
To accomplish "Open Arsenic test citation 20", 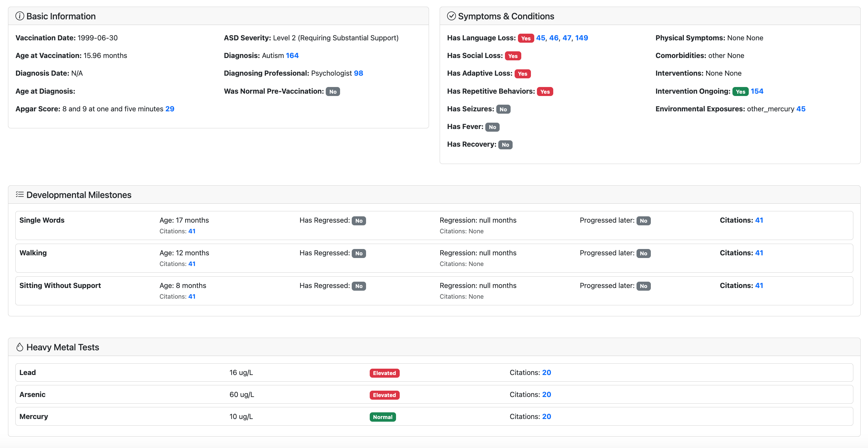I will [x=546, y=394].
